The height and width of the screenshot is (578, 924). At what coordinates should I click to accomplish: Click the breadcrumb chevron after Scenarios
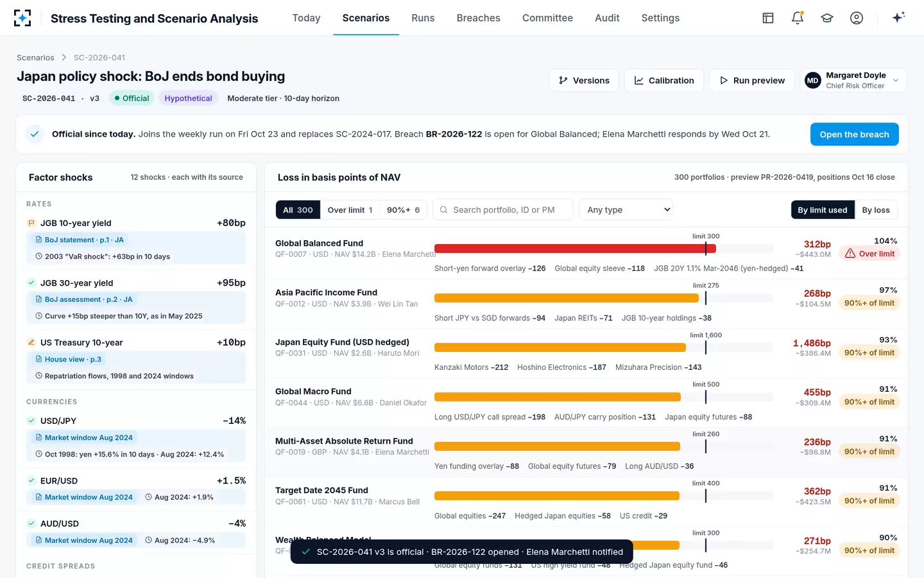coord(64,58)
